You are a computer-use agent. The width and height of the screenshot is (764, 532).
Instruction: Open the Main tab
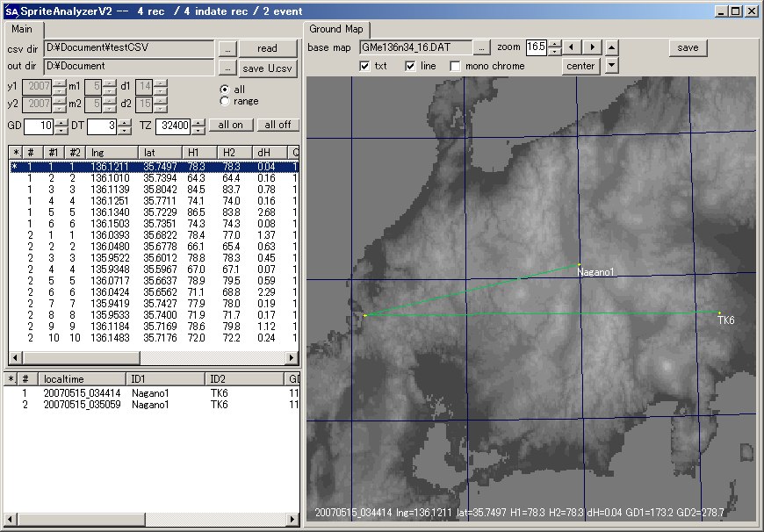[22, 29]
